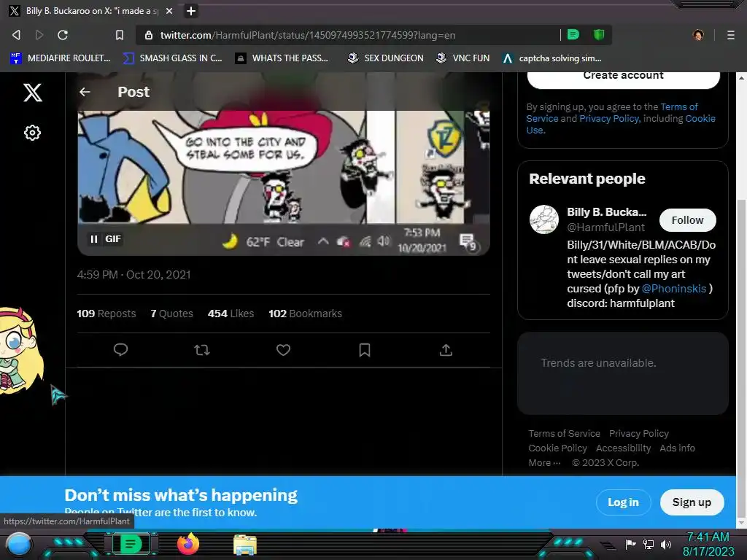
Task: Open browser profile avatar
Action: point(698,35)
